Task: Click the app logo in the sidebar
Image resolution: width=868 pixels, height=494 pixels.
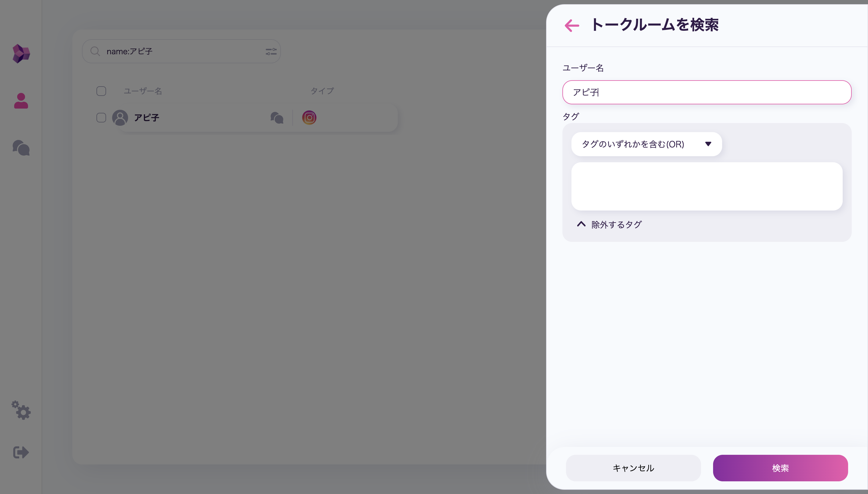Action: point(21,54)
